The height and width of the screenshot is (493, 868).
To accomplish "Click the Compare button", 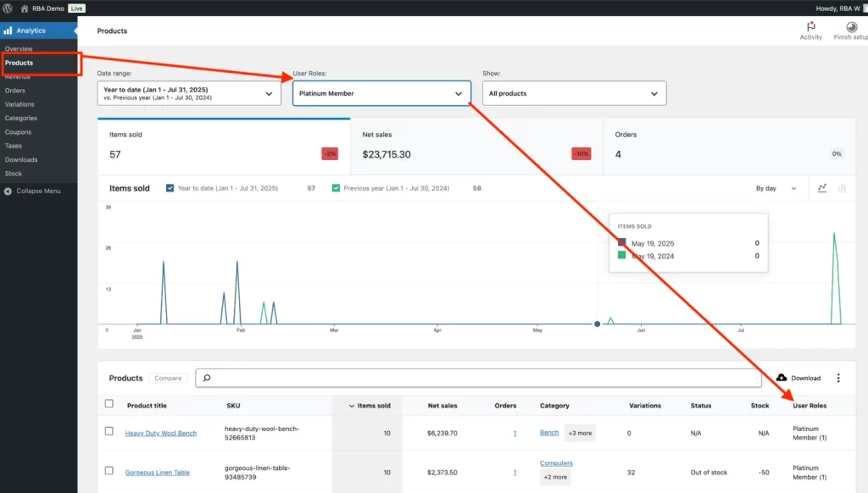I will pyautogui.click(x=168, y=379).
